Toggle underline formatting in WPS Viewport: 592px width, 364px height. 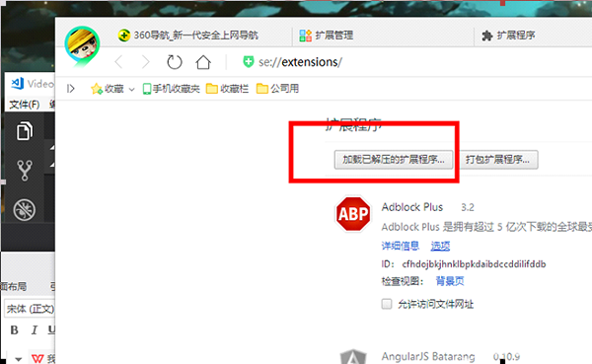click(51, 330)
